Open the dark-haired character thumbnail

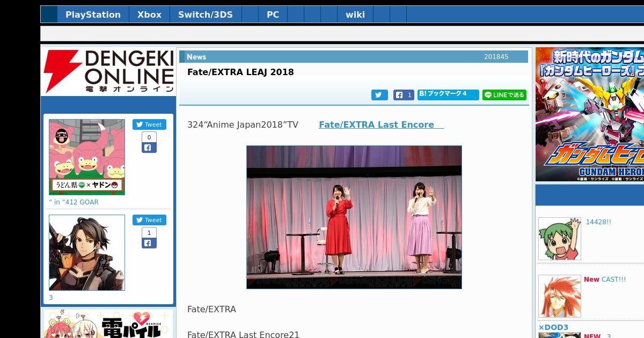pos(87,253)
